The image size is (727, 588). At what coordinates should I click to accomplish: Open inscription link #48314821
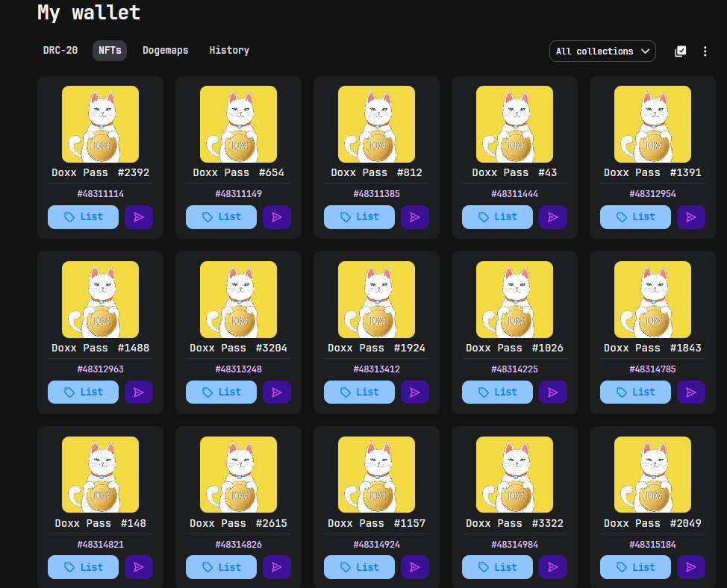[100, 545]
